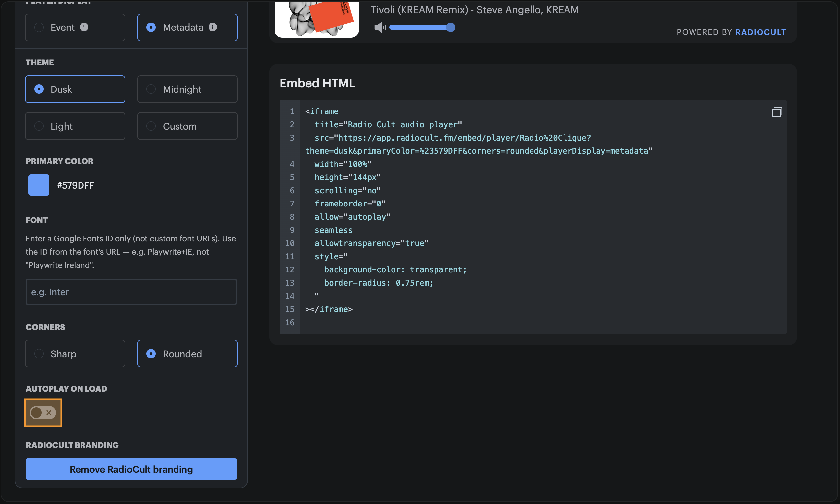
Task: Open the RADIOCULT powered-by link
Action: (760, 32)
